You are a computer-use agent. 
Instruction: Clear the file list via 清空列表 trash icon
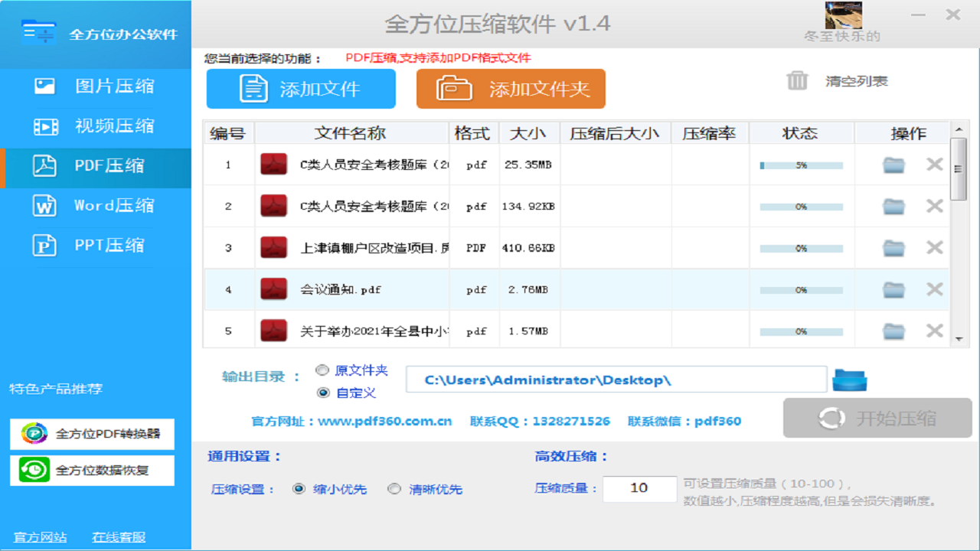point(798,80)
